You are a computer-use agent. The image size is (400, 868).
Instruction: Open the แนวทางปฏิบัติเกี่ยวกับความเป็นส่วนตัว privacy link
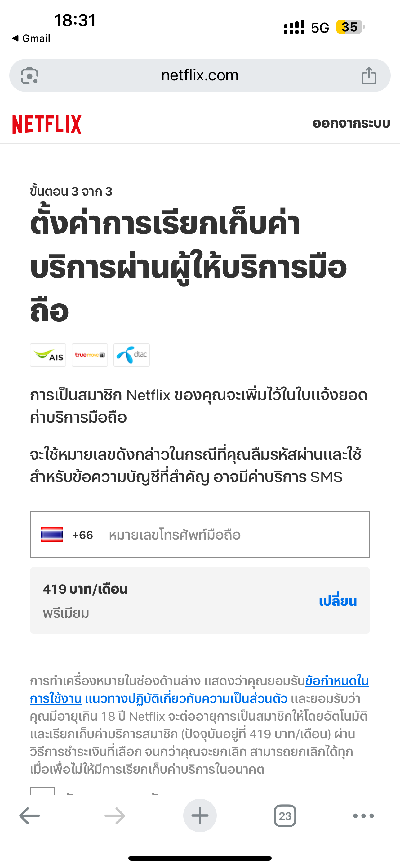186,698
